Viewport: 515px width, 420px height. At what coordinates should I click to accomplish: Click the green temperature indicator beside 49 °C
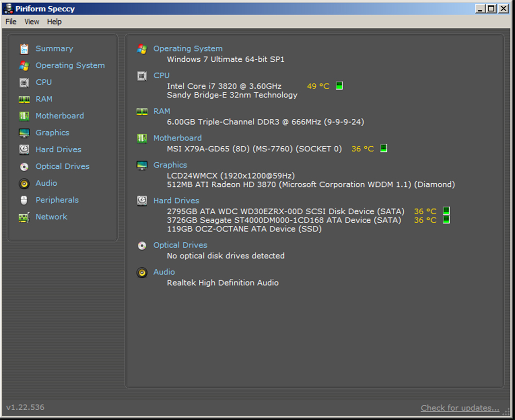point(339,86)
